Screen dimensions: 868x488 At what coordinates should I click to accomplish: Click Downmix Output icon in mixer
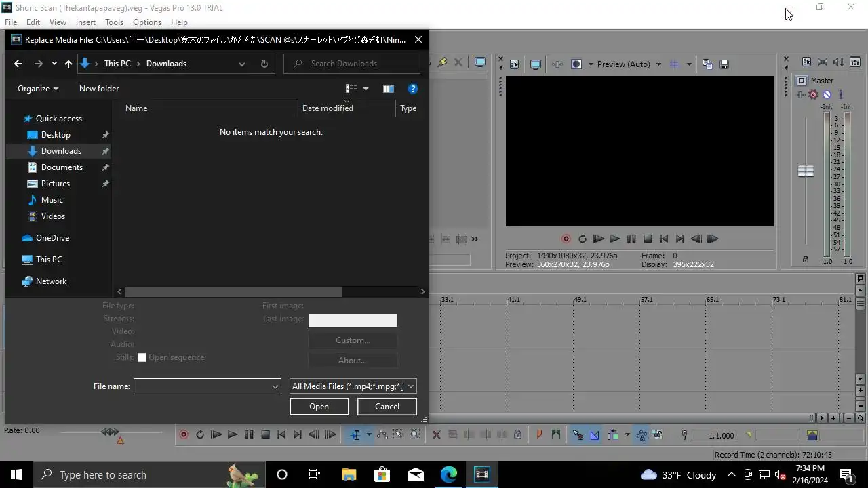(x=823, y=62)
